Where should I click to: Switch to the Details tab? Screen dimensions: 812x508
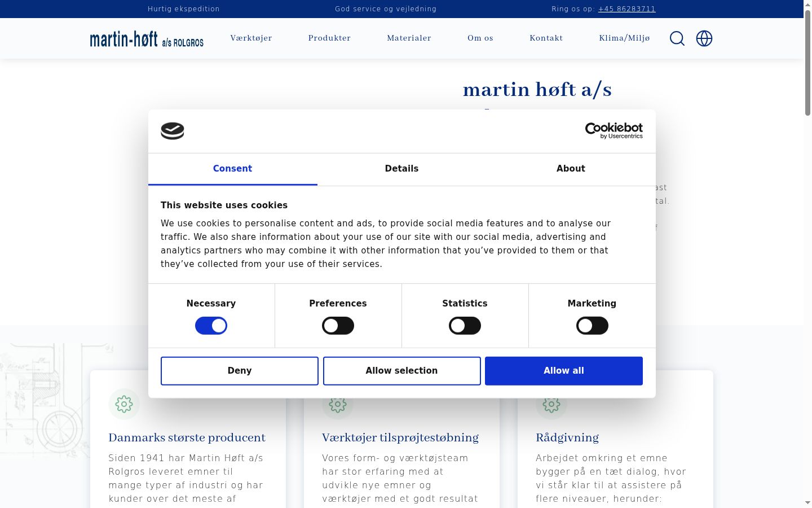pos(401,169)
